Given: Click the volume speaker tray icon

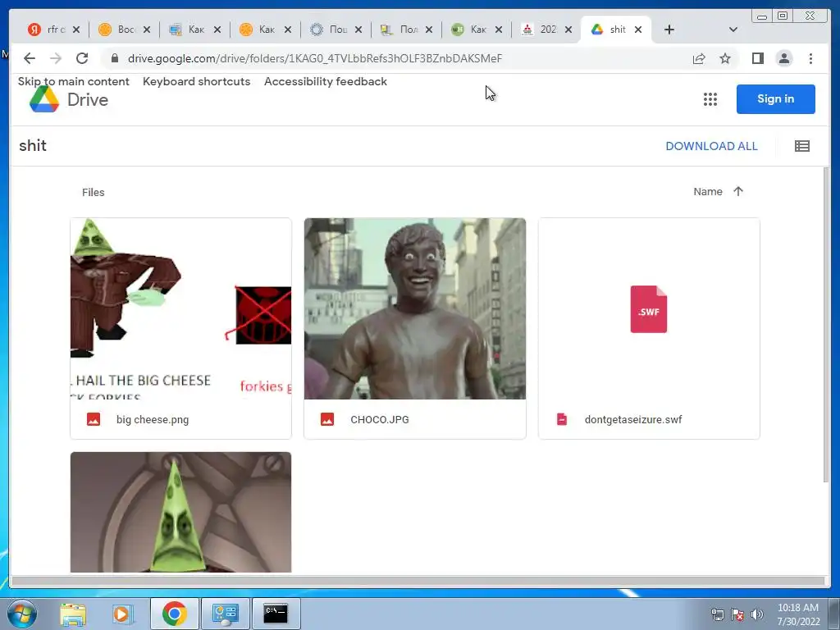Looking at the screenshot, I should [757, 614].
